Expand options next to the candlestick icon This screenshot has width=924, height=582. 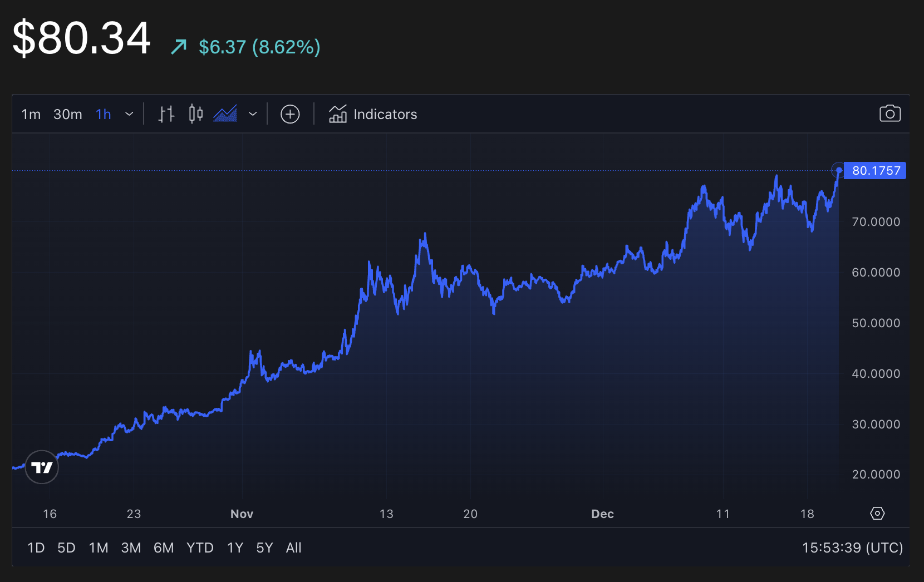(253, 114)
